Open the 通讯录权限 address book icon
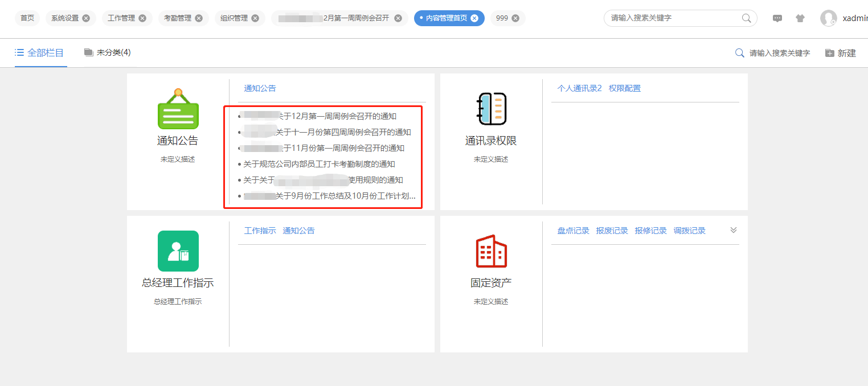The image size is (868, 386). coord(491,109)
